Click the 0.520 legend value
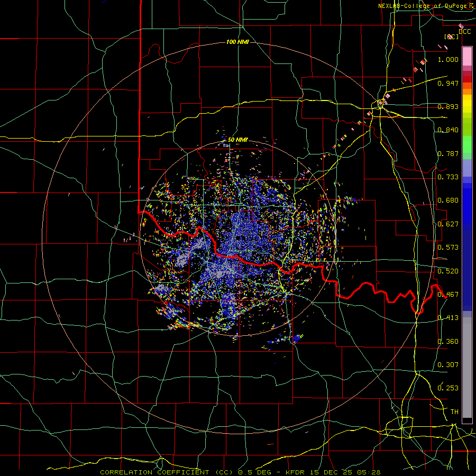The height and width of the screenshot is (476, 476). tap(448, 271)
